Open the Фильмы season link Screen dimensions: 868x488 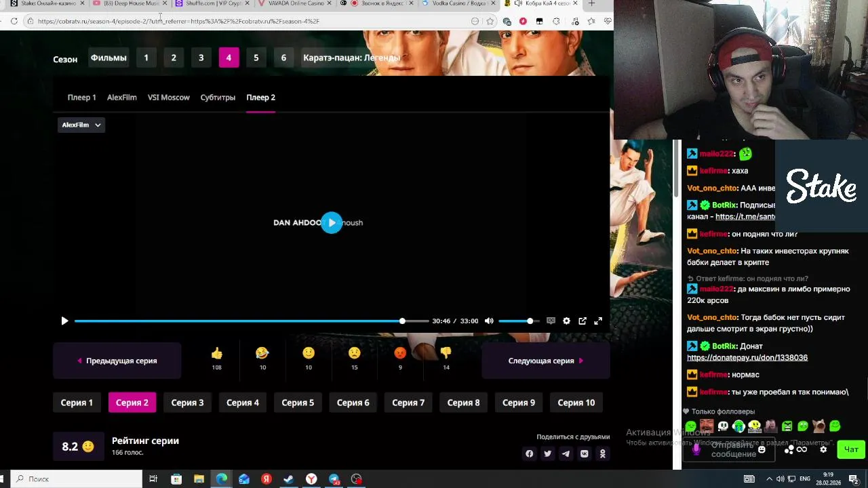click(x=108, y=58)
